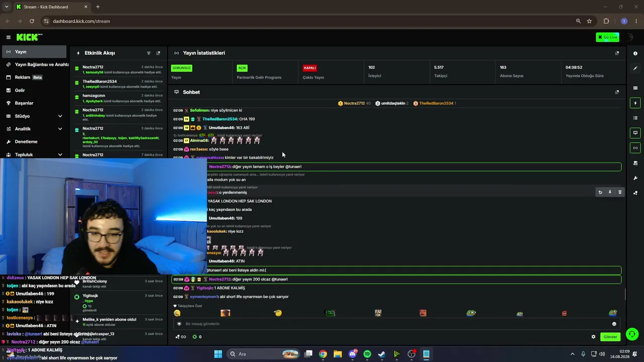Viewport: 644px width, 362px height.
Task: Open the Reklam Beta page
Action: click(x=35, y=77)
